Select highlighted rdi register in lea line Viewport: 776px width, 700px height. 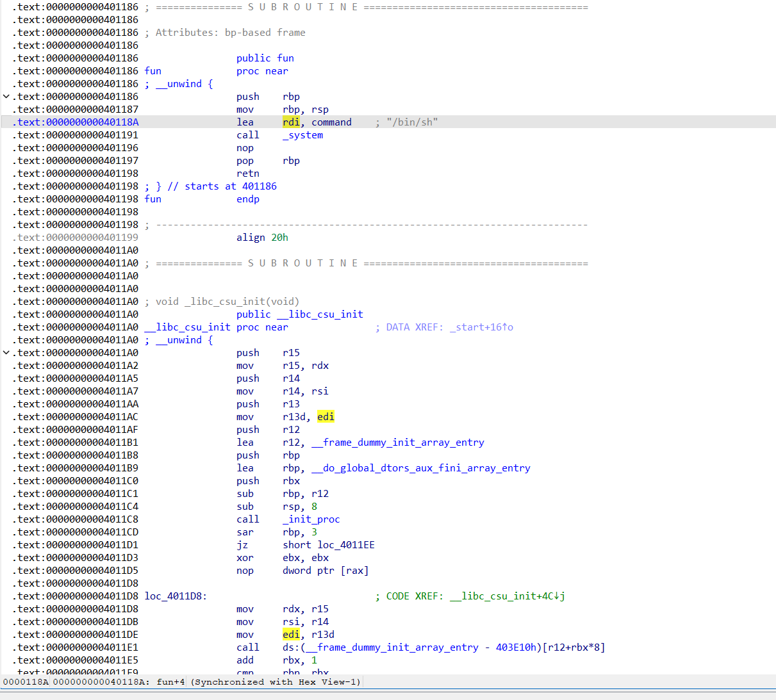click(291, 122)
